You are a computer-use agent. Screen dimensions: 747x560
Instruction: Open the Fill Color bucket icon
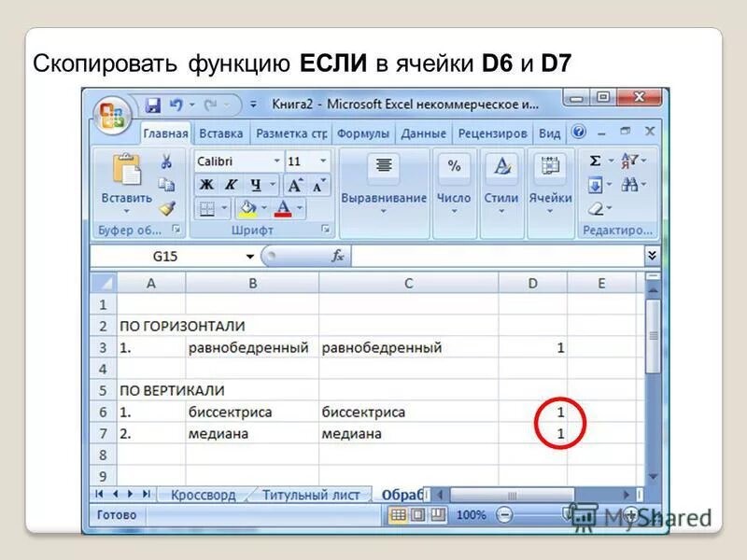247,208
